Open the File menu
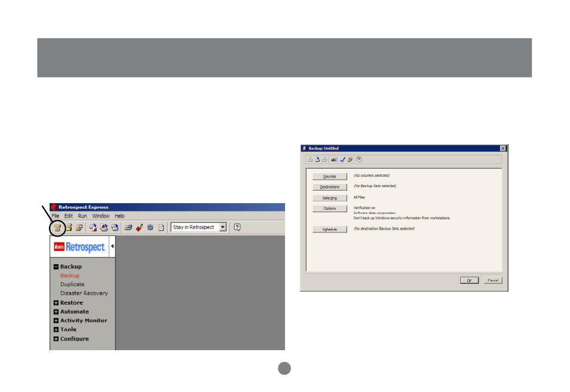Screen dimensions: 570x392 coord(55,216)
